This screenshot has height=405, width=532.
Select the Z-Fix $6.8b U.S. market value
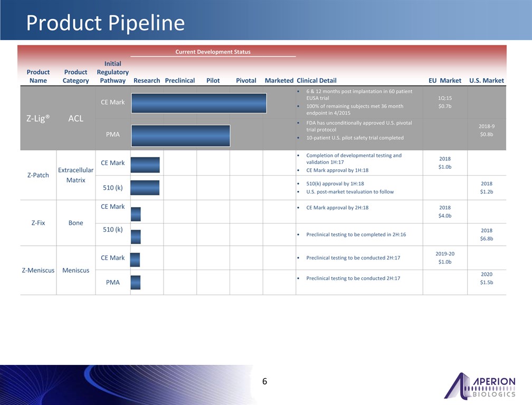pos(486,239)
